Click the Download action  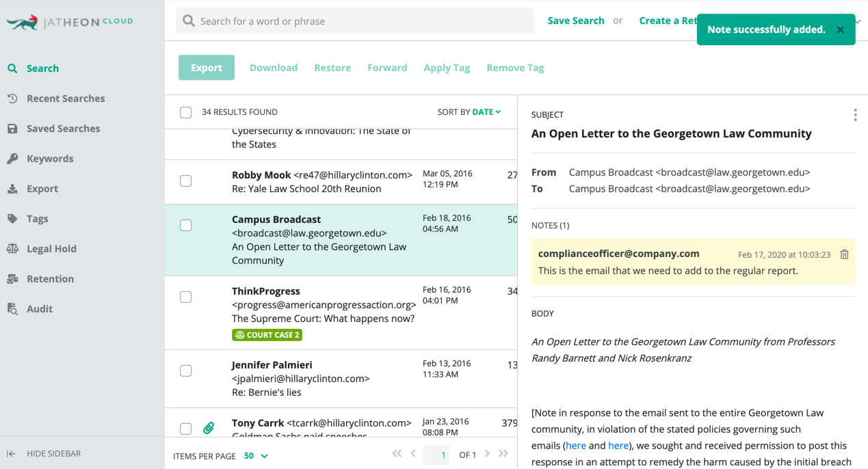pyautogui.click(x=274, y=68)
